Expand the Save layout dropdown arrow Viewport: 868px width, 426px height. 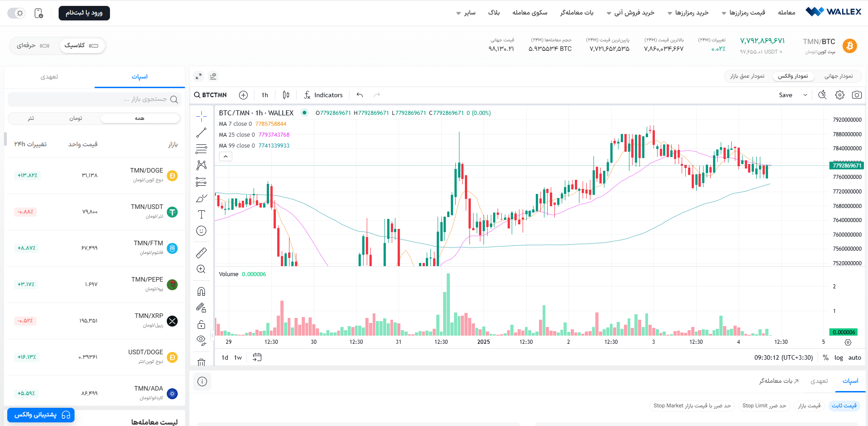click(805, 95)
